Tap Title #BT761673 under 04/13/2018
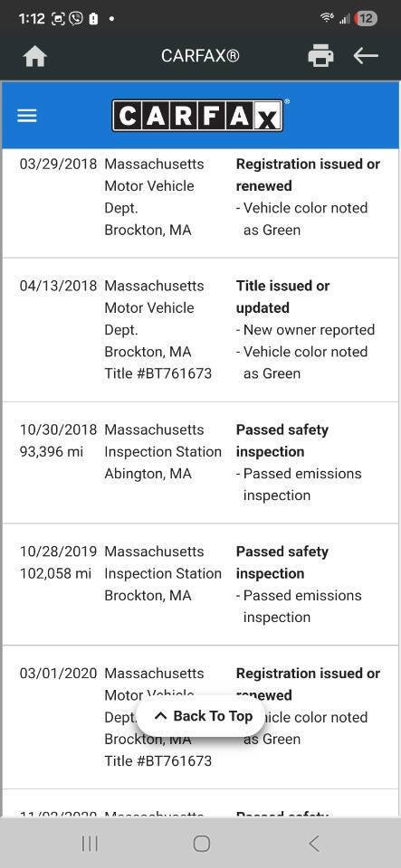The height and width of the screenshot is (868, 401). [x=158, y=373]
